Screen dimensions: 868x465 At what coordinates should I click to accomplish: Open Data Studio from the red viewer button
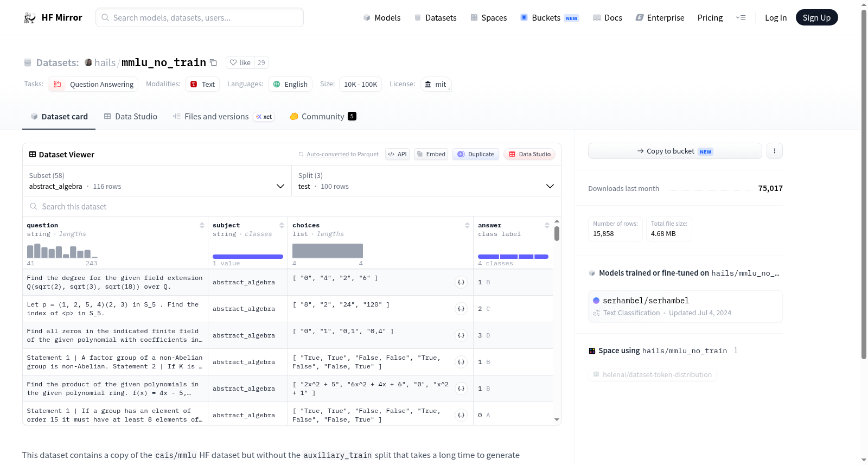tap(529, 154)
